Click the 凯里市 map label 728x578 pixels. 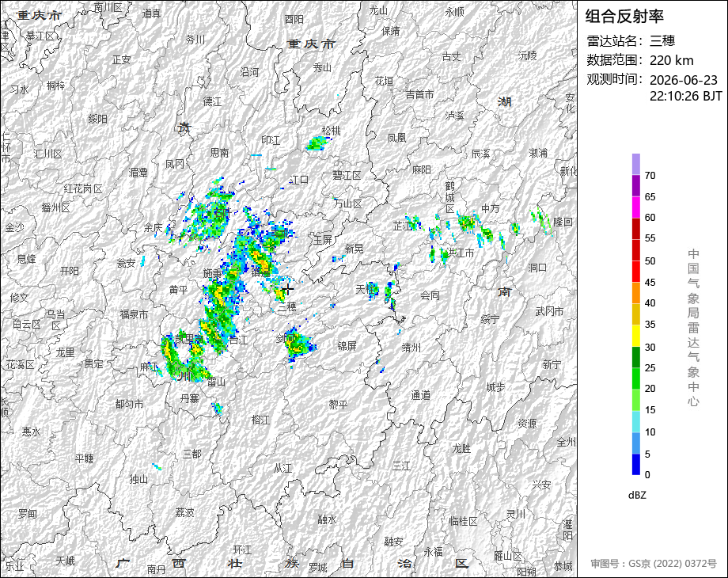click(x=189, y=339)
